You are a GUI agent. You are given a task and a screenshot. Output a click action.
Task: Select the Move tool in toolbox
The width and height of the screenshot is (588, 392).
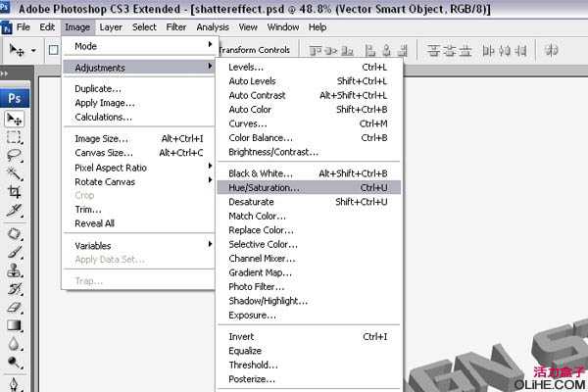pos(14,119)
